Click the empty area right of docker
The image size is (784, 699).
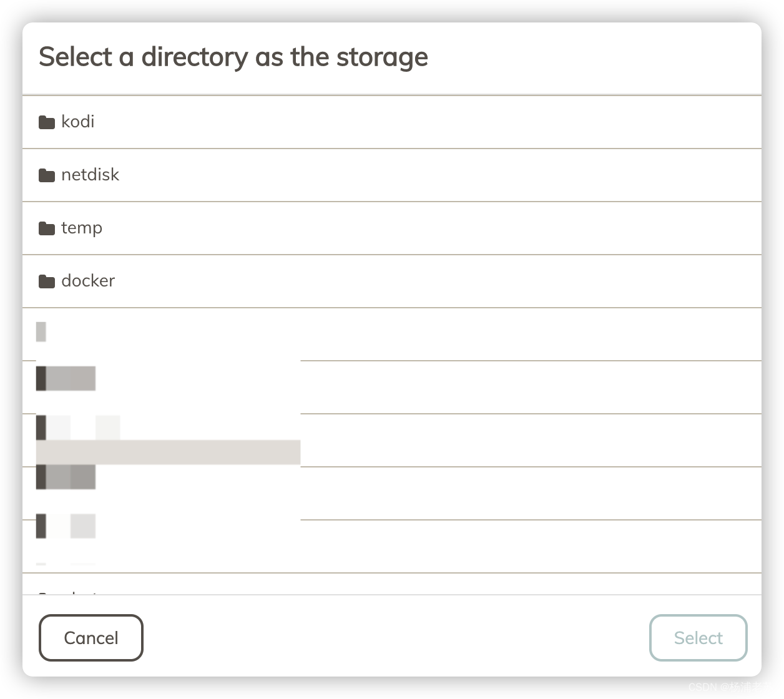(437, 281)
